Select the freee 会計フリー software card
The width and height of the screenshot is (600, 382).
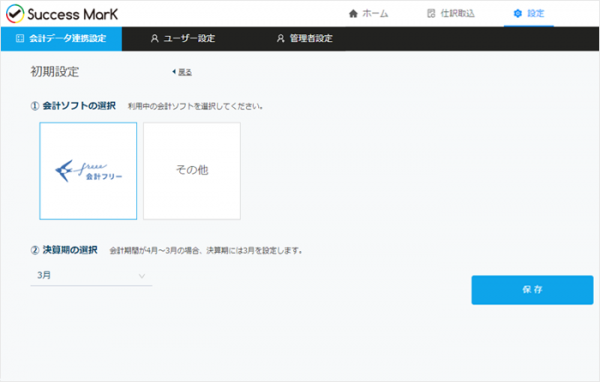coord(88,171)
